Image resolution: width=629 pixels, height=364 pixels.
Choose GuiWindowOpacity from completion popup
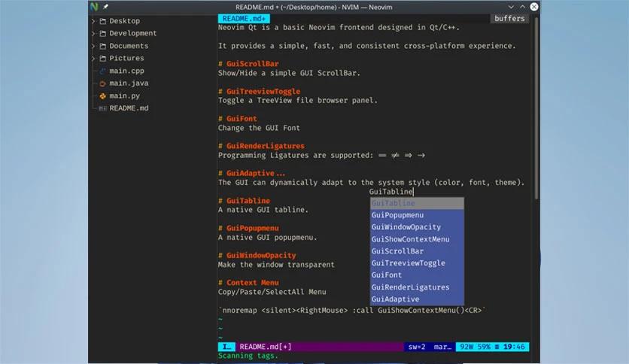(x=417, y=227)
